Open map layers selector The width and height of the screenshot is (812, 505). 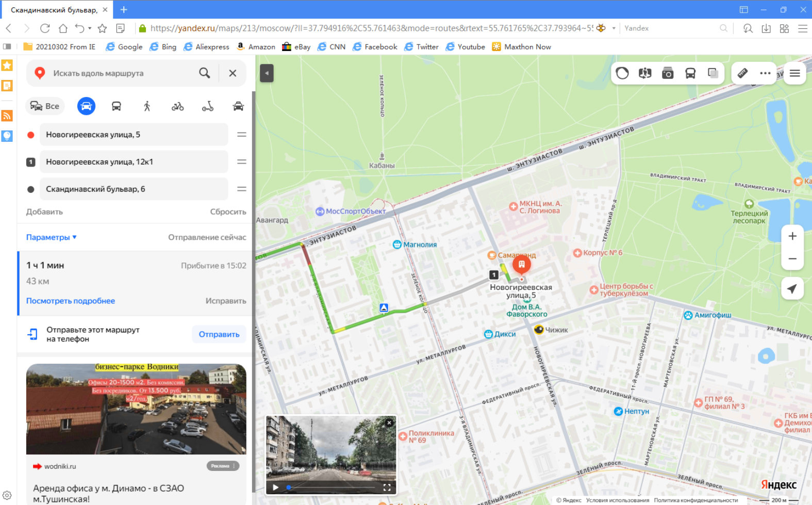tap(713, 73)
